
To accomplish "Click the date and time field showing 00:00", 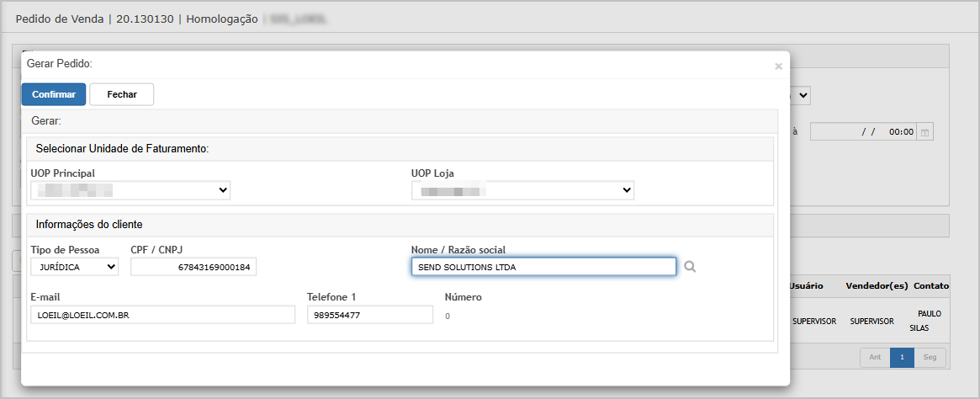I will point(862,132).
